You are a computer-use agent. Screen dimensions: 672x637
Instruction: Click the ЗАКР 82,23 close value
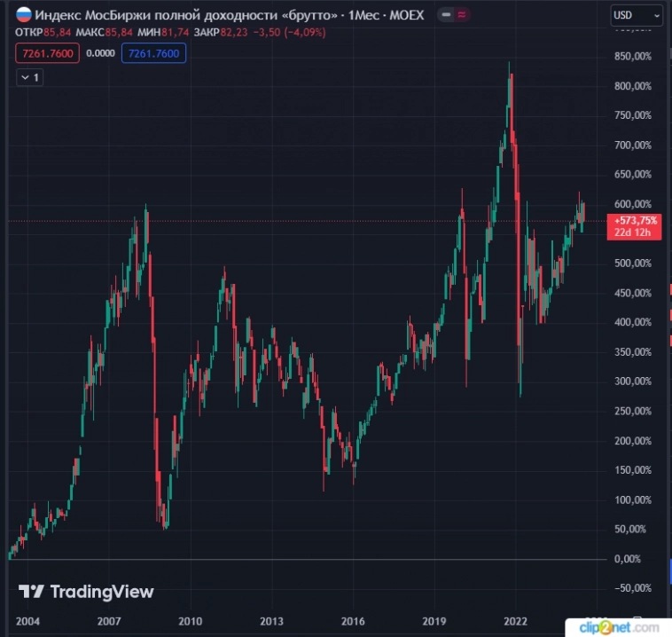[x=221, y=32]
